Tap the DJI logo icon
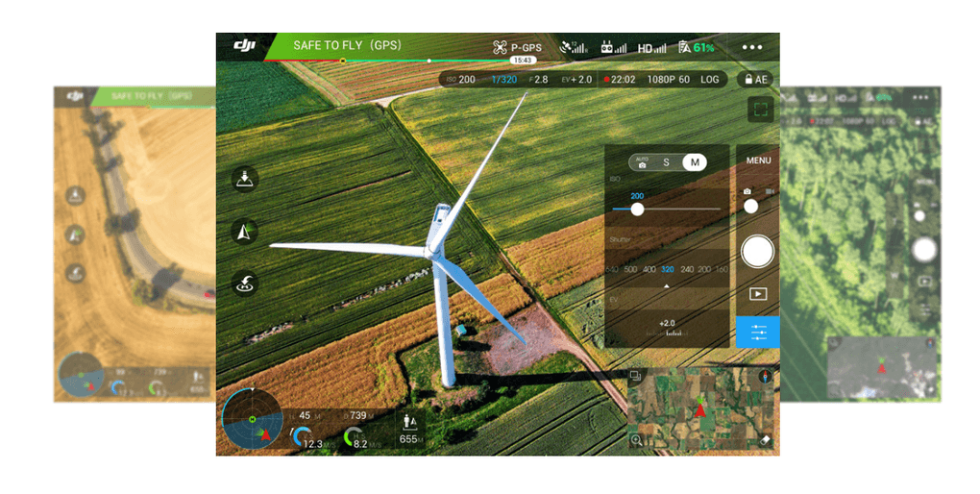Viewport: 980px width, 494px height. click(x=244, y=46)
